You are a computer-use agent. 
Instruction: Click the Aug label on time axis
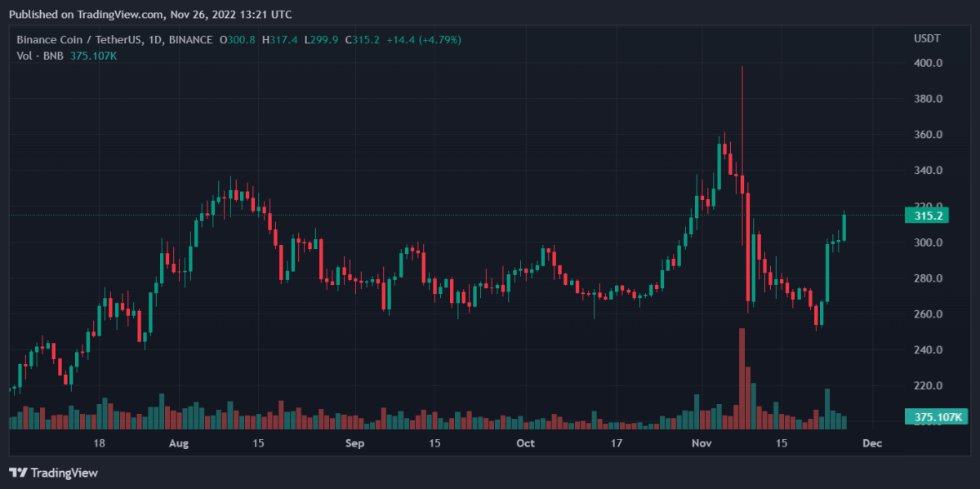click(179, 443)
